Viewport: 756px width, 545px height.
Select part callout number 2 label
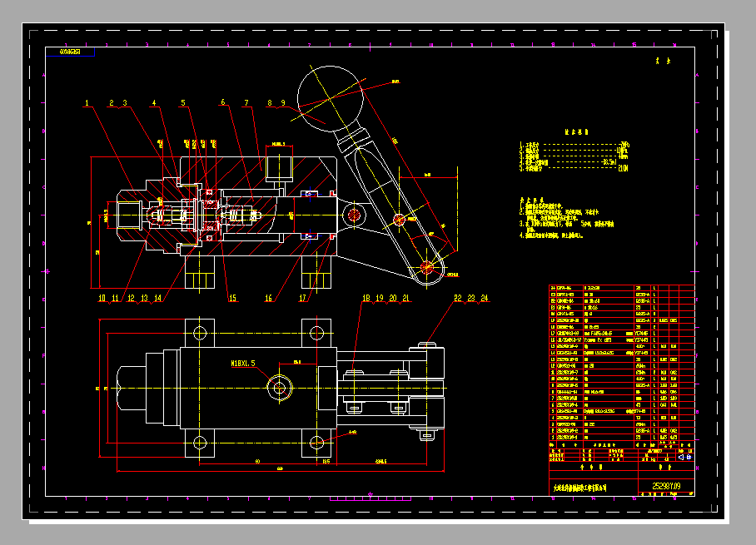coord(112,103)
